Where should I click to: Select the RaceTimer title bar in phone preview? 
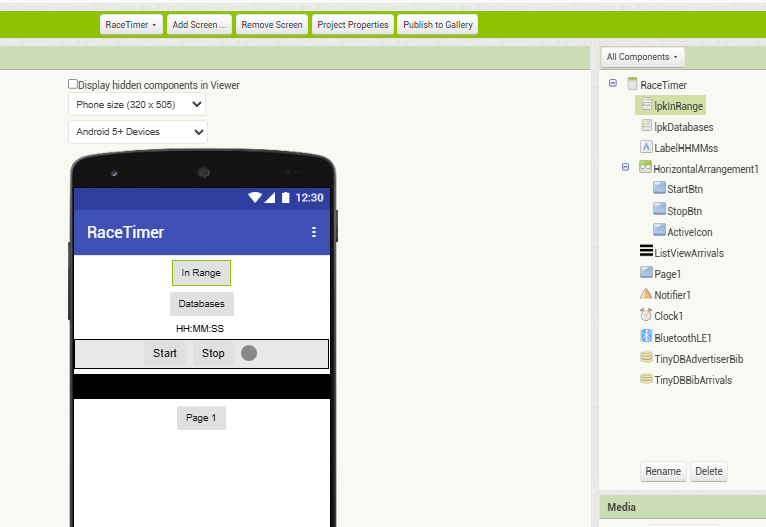[x=202, y=232]
